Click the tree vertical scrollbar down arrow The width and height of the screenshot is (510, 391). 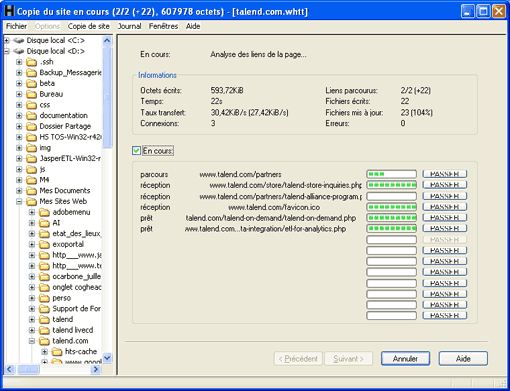coord(107,358)
